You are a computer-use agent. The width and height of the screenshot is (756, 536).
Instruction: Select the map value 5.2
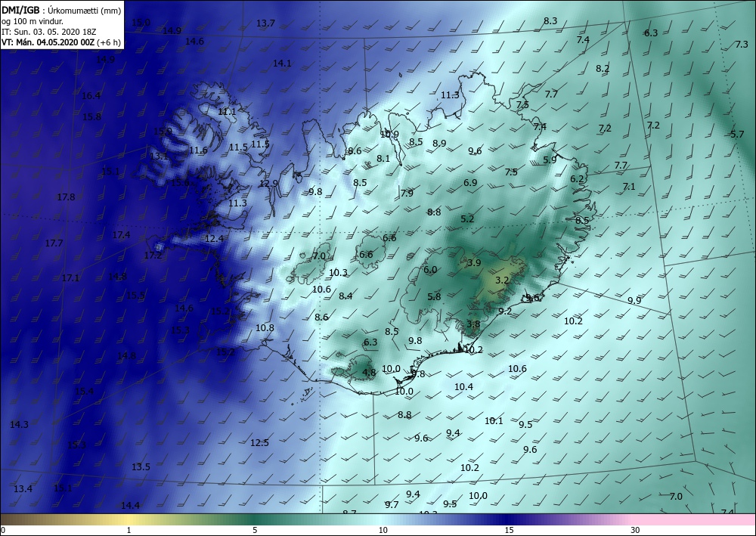click(467, 218)
